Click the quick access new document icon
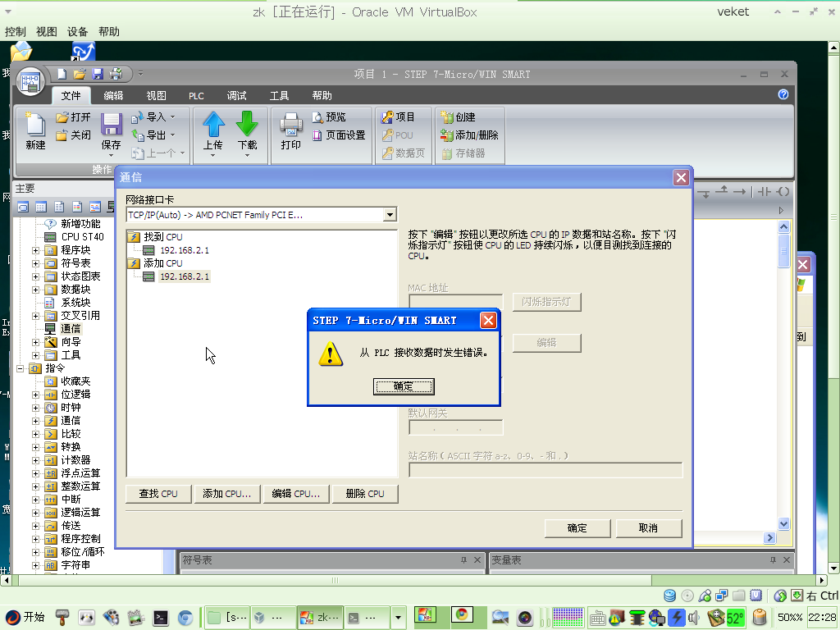Screen dimensions: 840x630 (x=62, y=74)
